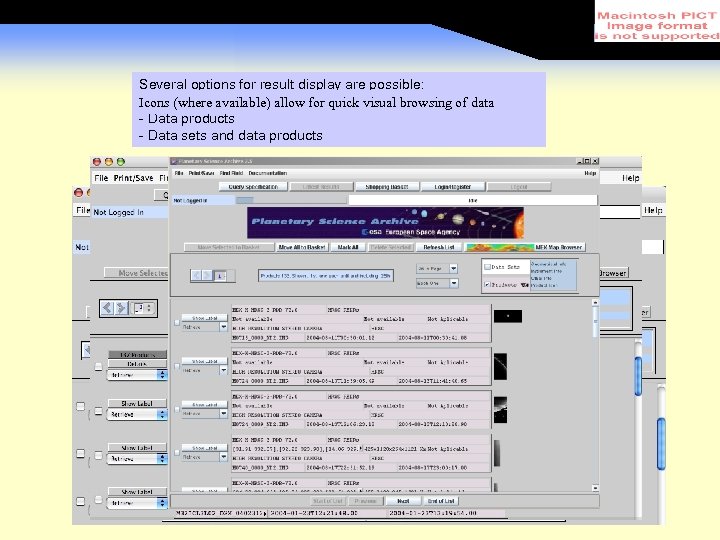This screenshot has width=720, height=540.
Task: Uncheck the Products checkbox
Action: coord(488,285)
